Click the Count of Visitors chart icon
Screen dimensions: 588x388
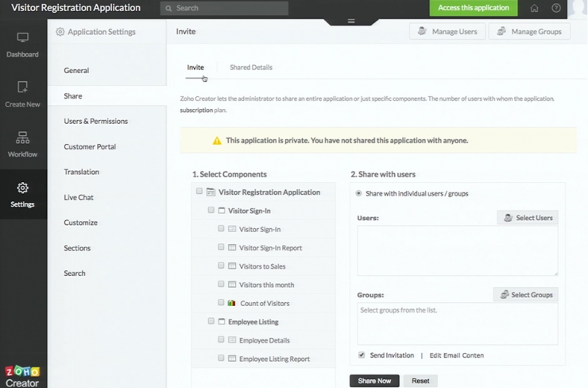pos(232,303)
